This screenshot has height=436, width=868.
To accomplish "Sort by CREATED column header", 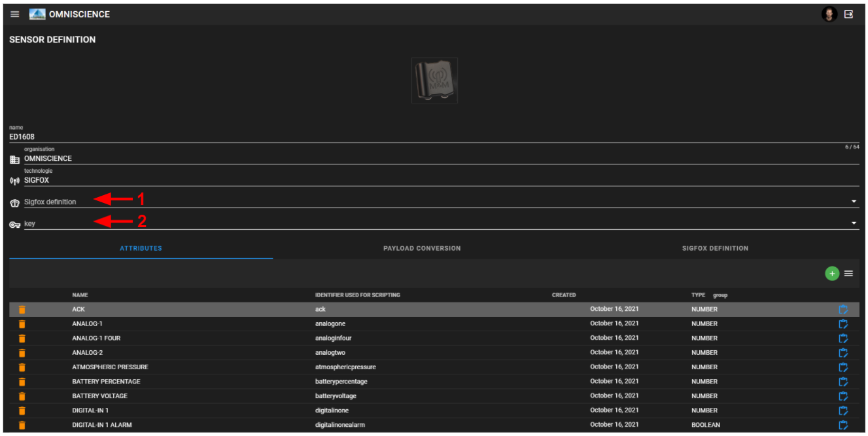I will pos(564,295).
